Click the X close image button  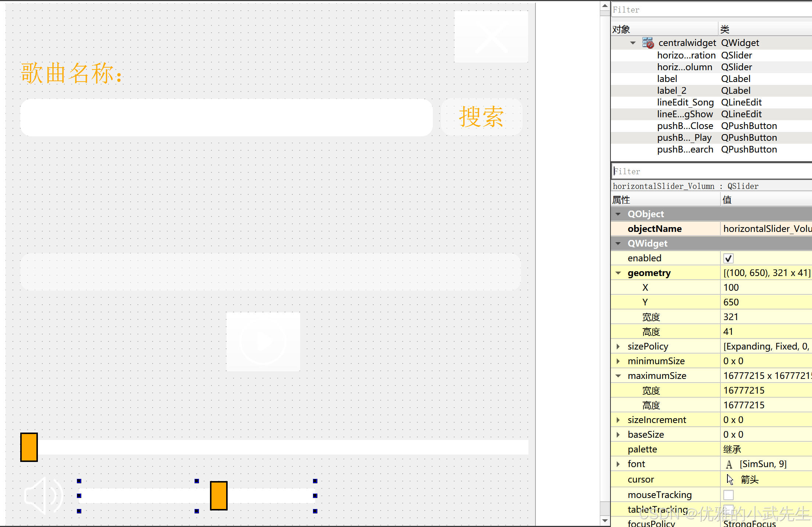[x=491, y=36]
